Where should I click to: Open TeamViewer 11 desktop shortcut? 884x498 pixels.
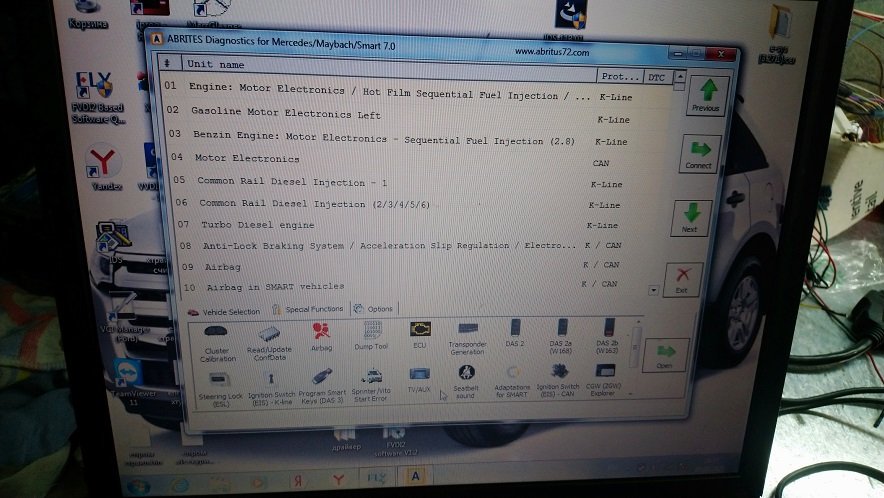click(129, 381)
